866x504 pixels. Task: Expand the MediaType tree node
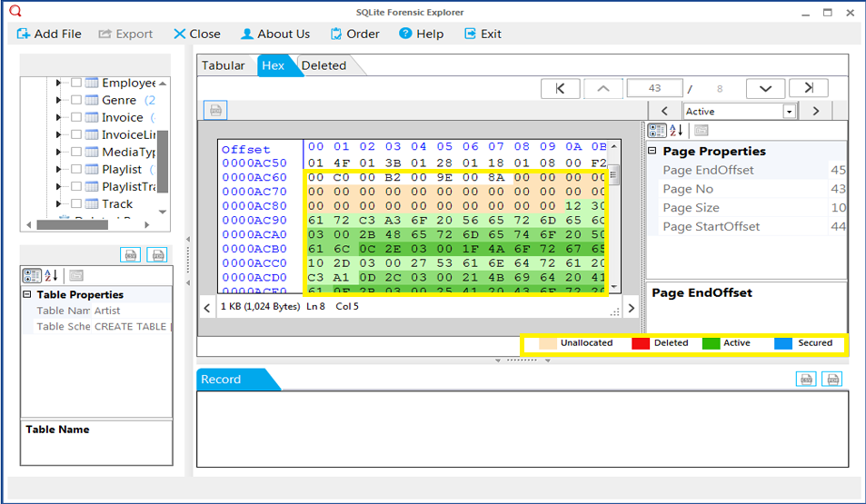(x=58, y=152)
